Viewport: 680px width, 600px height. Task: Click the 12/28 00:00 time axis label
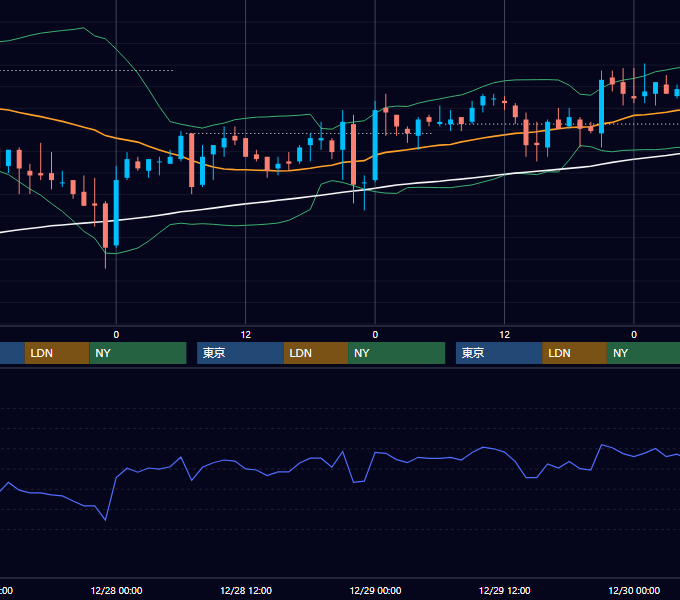tap(116, 590)
